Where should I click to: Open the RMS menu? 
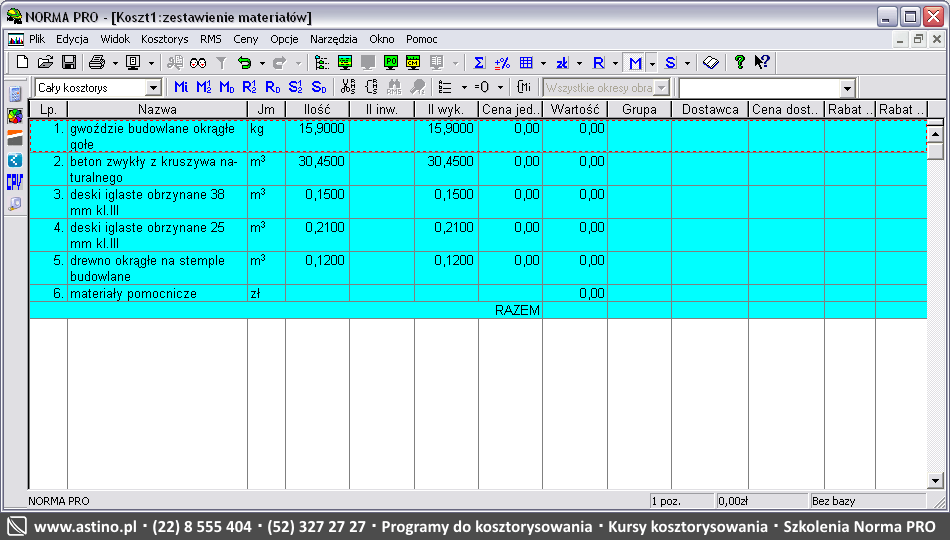coord(211,39)
